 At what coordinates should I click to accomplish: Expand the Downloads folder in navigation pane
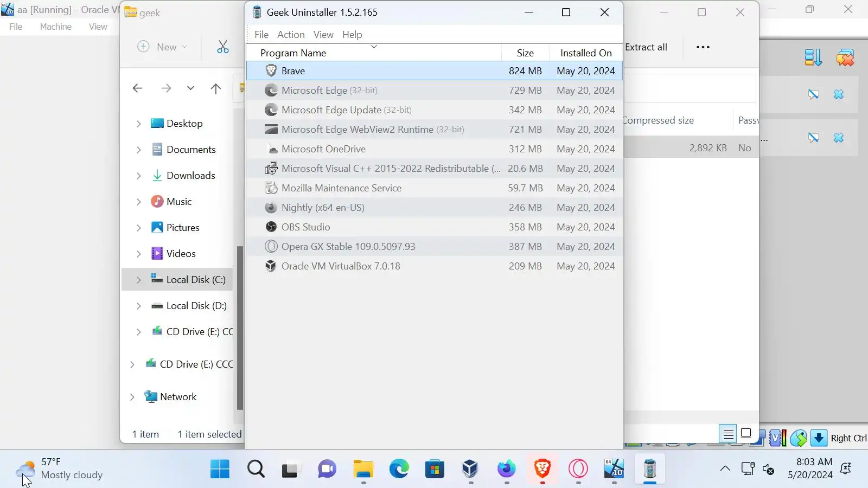pos(138,176)
